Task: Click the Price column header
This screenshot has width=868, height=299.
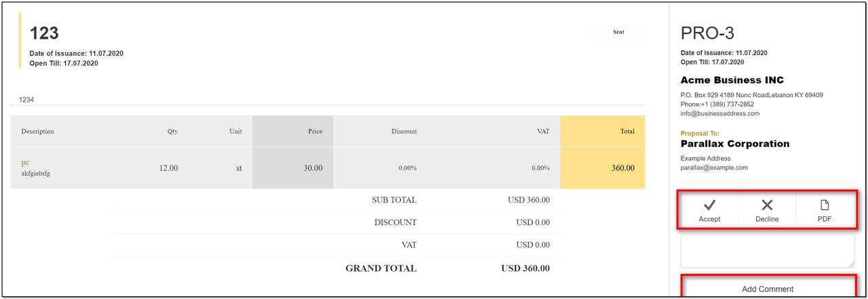Action: 315,132
